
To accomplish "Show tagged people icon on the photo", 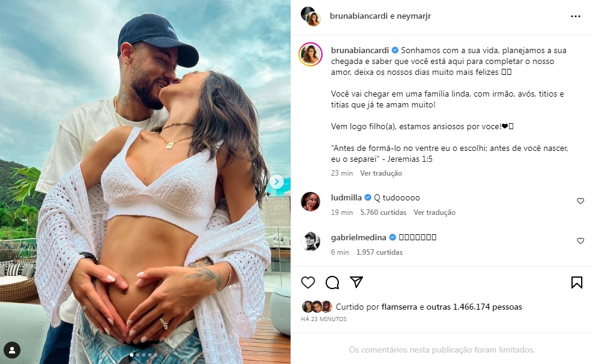I will pyautogui.click(x=12, y=350).
